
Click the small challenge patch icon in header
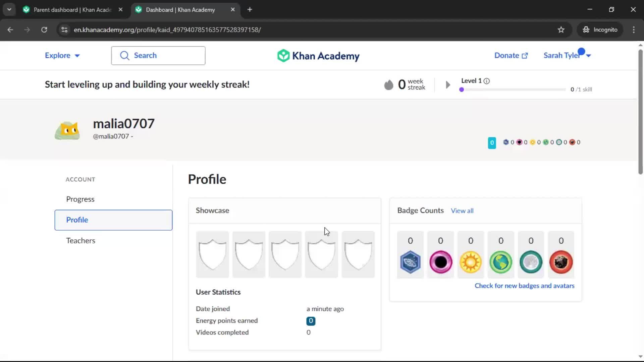506,142
